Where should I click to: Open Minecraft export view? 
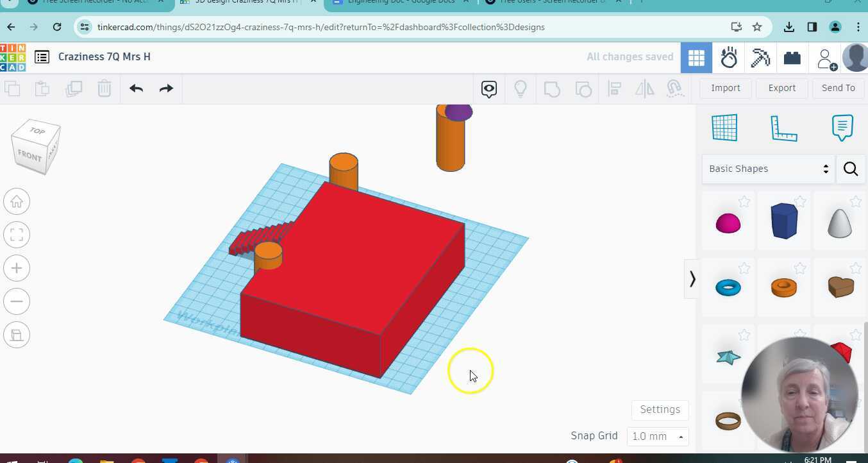[760, 57]
